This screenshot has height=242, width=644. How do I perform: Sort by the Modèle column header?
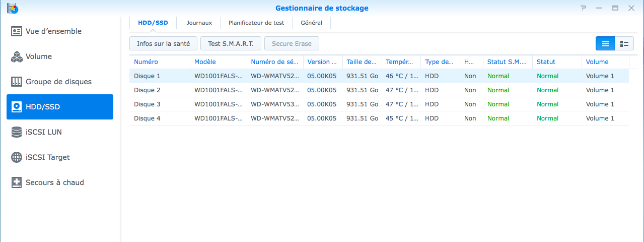coord(205,62)
